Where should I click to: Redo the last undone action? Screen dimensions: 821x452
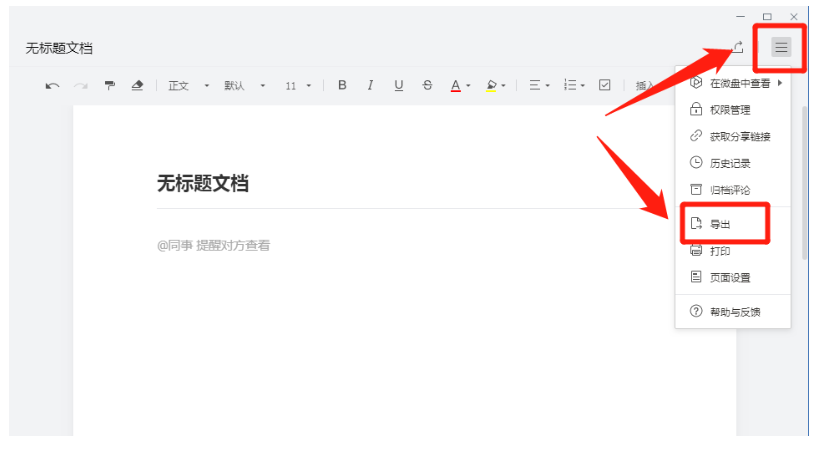pos(81,85)
